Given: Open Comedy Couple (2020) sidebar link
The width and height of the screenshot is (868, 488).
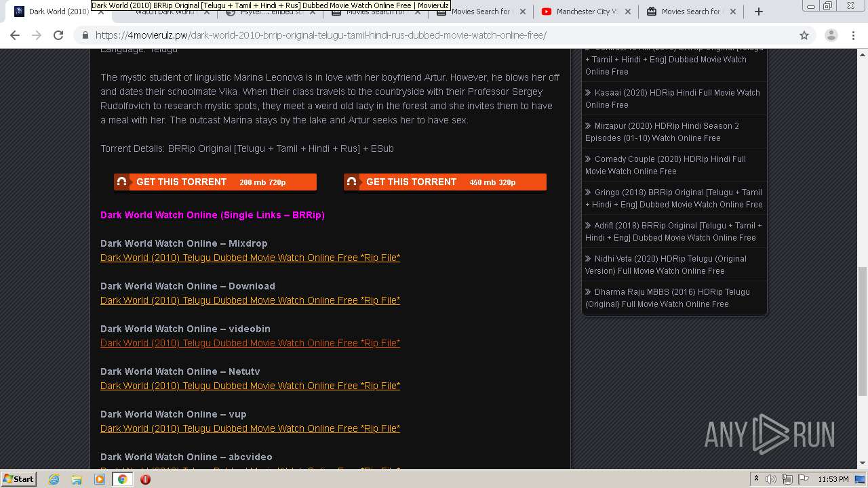Looking at the screenshot, I should (x=666, y=165).
